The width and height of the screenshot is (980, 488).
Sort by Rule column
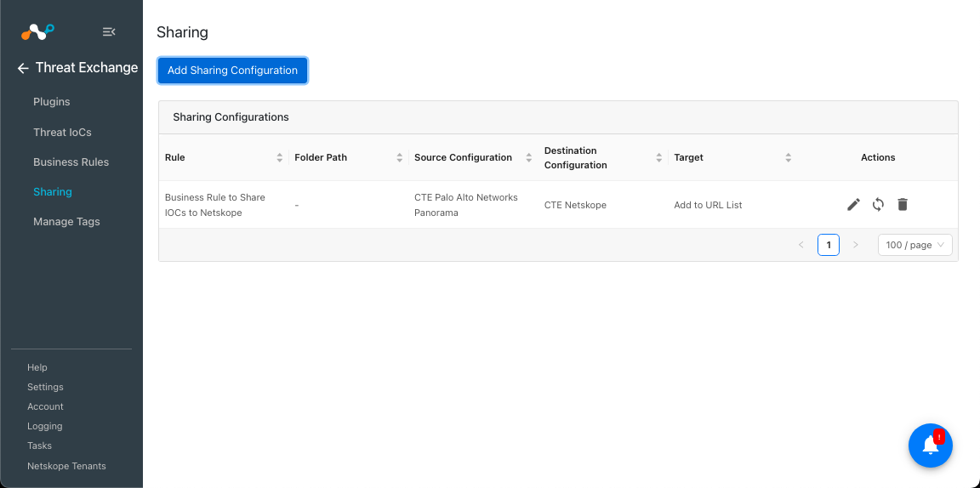coord(279,157)
